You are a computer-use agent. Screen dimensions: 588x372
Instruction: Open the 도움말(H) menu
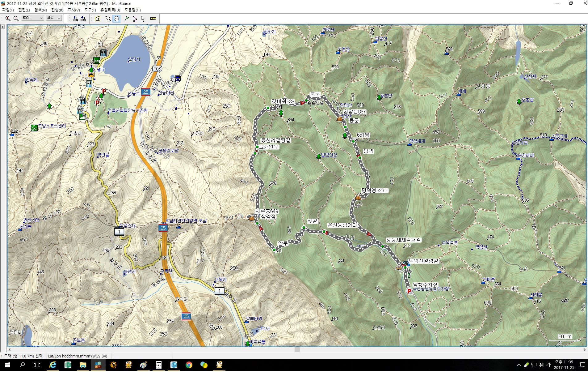point(132,10)
